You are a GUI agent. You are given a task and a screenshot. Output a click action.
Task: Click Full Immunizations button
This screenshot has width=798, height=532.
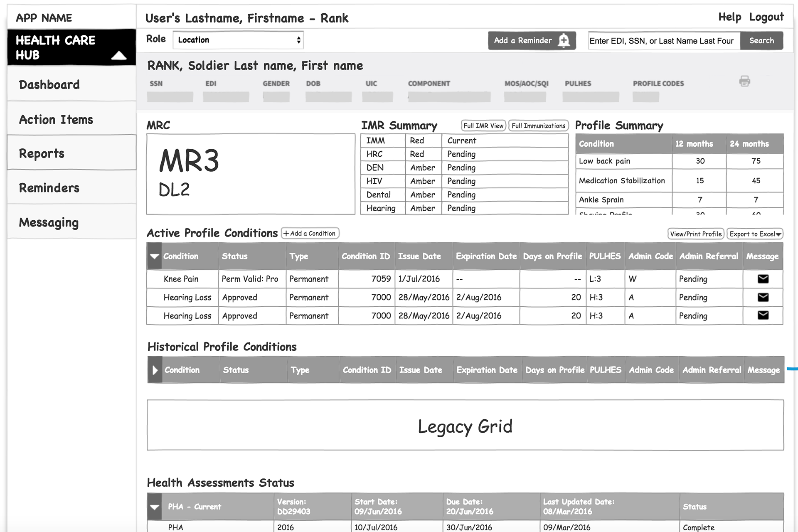[538, 126]
